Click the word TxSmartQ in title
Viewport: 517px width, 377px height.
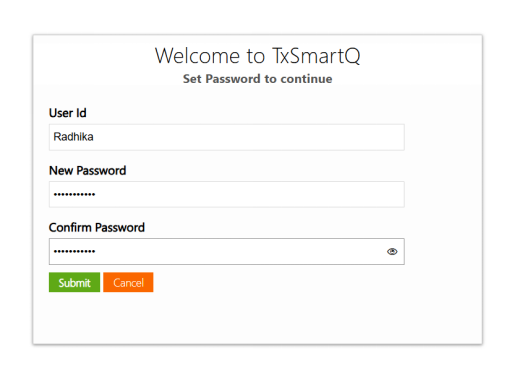pyautogui.click(x=316, y=56)
